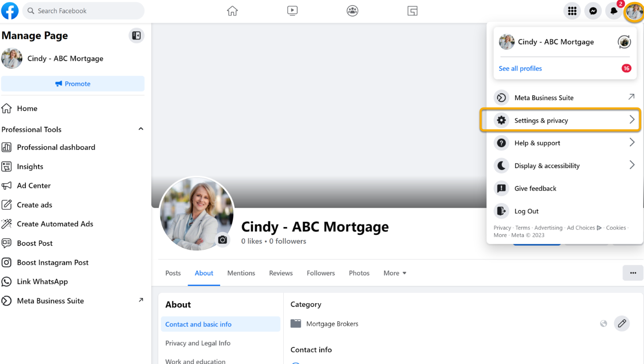Open the Pages feed icon in top bar

[412, 11]
